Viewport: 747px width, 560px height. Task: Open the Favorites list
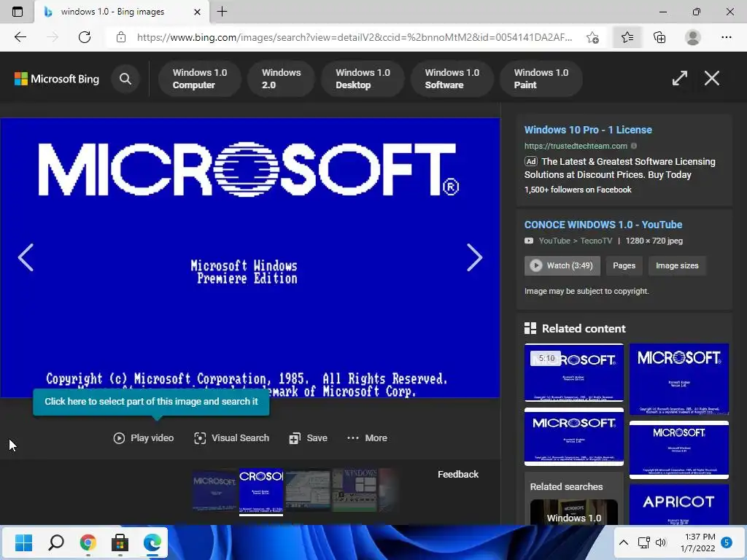click(627, 37)
